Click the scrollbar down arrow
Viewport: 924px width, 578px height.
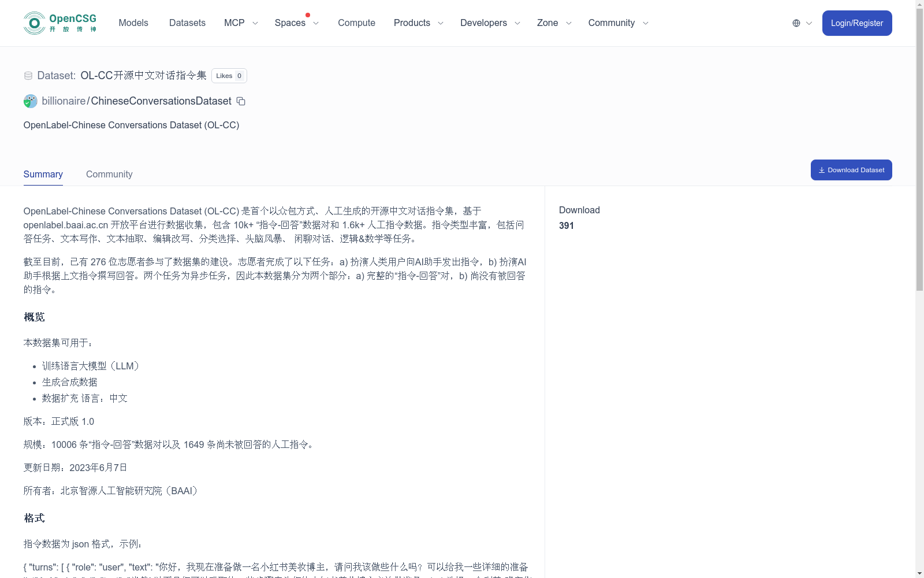coord(919,573)
